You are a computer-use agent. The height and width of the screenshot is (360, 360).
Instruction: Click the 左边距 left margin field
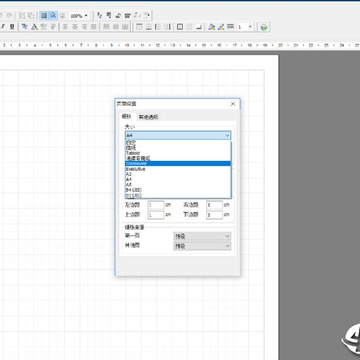point(156,205)
